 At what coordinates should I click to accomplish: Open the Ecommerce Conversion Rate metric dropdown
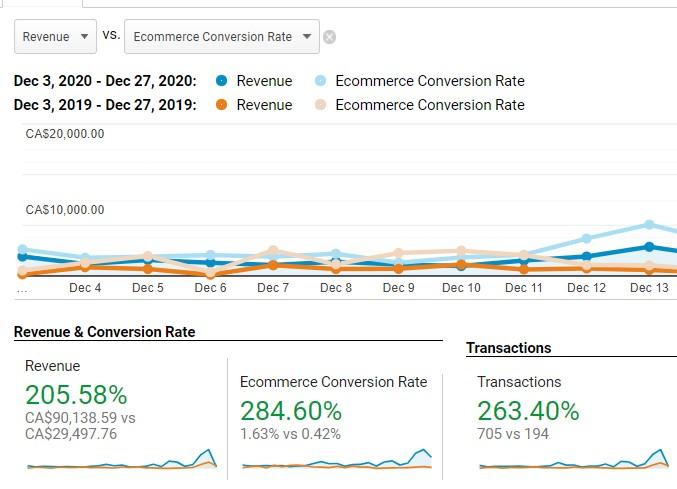[222, 37]
